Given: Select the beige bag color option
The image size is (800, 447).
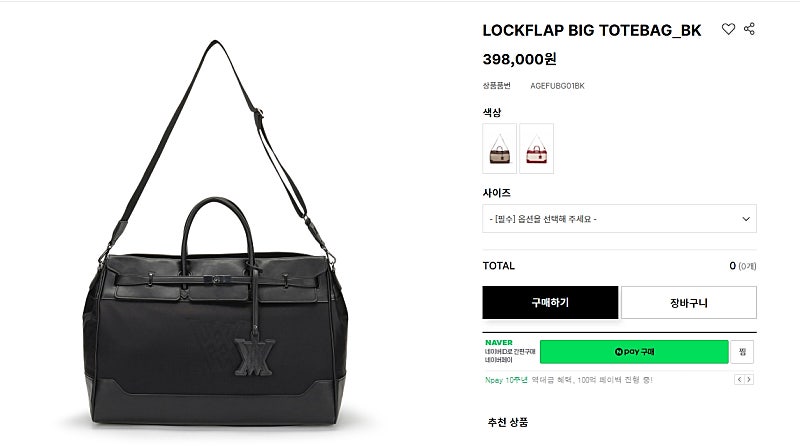Looking at the screenshot, I should click(499, 148).
